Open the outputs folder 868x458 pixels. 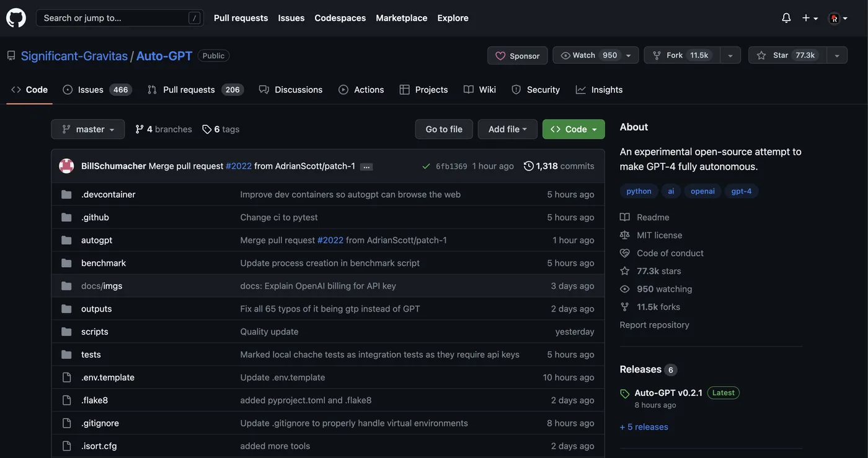click(96, 309)
